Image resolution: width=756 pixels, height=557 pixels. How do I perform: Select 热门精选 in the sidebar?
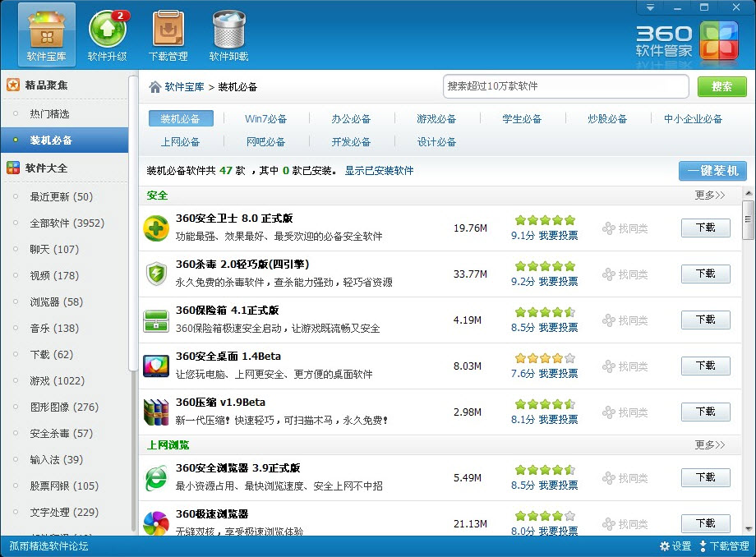coord(49,114)
